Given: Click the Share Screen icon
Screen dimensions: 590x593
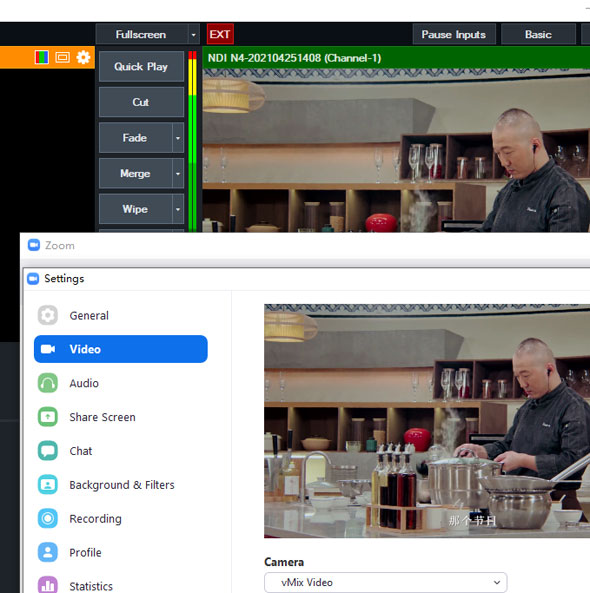Looking at the screenshot, I should coord(48,417).
